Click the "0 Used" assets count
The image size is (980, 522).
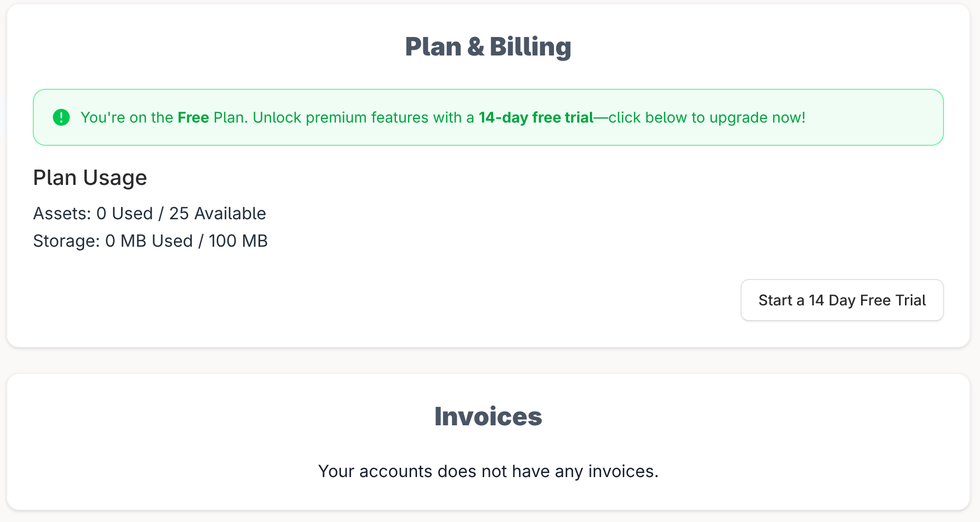pyautogui.click(x=125, y=213)
